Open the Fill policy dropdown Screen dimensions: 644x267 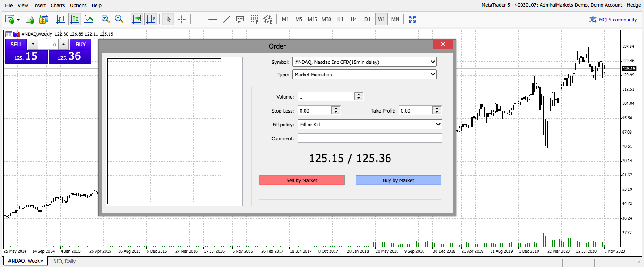pyautogui.click(x=370, y=125)
